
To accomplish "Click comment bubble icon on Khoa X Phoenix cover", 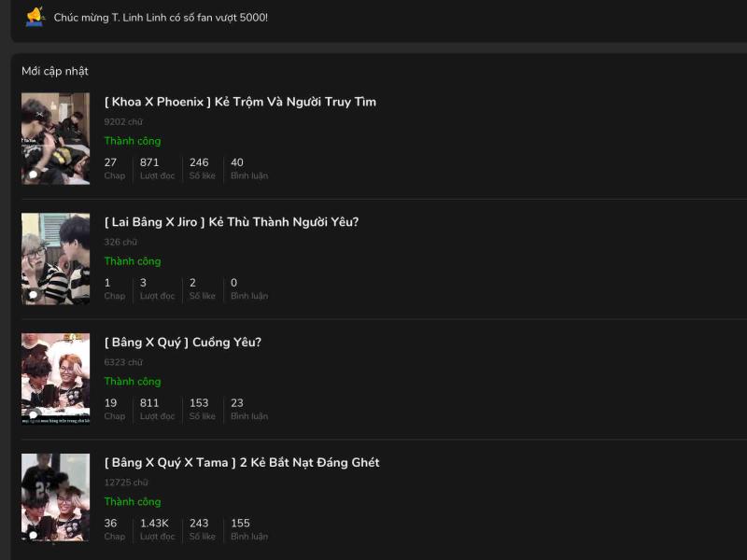I will click(34, 175).
